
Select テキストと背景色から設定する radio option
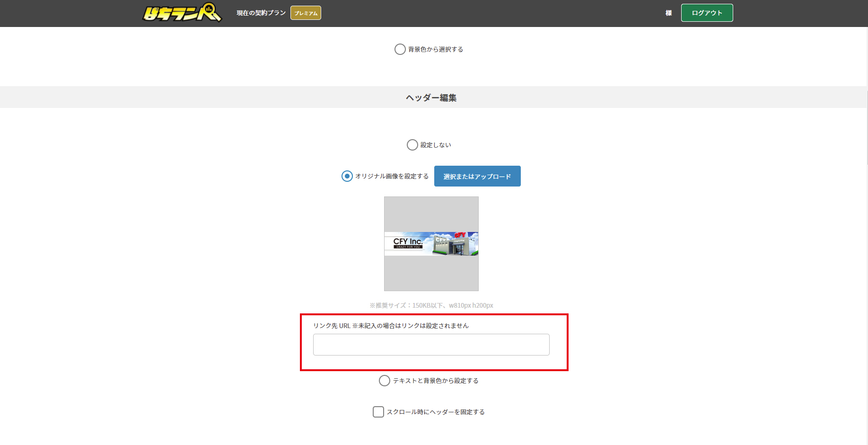385,380
